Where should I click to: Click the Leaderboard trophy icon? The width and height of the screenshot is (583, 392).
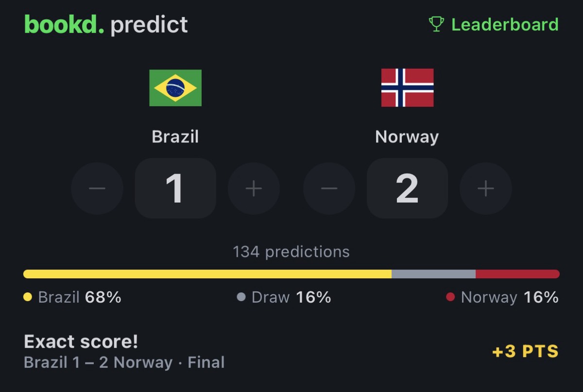(436, 24)
